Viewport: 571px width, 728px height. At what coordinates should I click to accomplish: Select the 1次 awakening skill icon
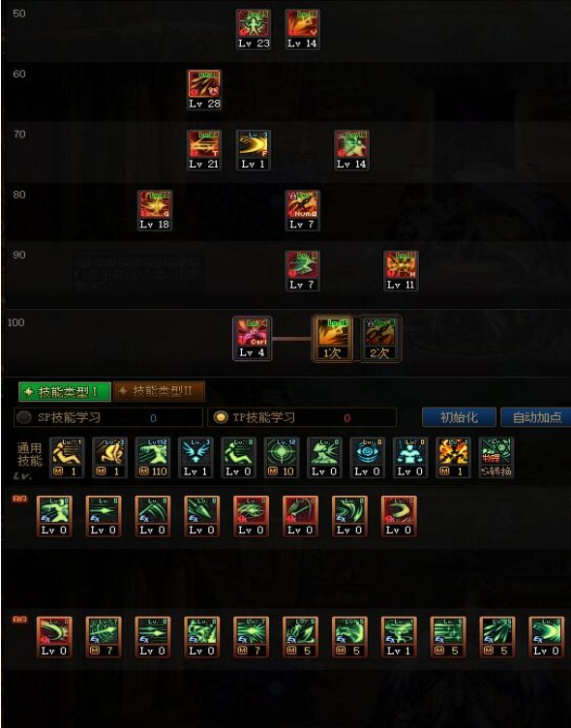pos(332,339)
